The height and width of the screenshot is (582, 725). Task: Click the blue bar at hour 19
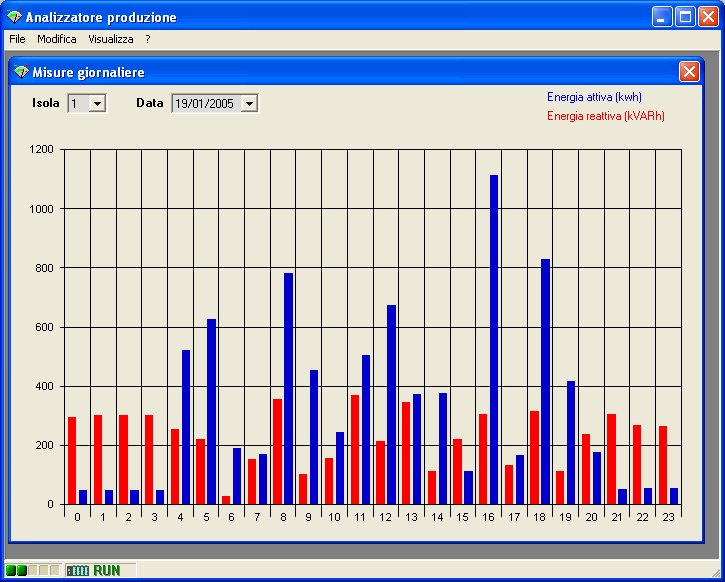(x=571, y=442)
